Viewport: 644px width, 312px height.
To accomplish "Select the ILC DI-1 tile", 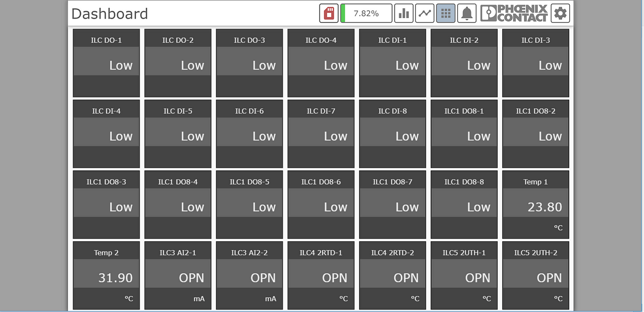I will pos(393,63).
